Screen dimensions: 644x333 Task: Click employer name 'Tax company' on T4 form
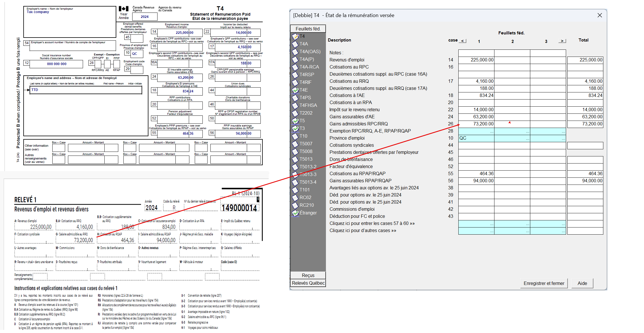(x=38, y=12)
